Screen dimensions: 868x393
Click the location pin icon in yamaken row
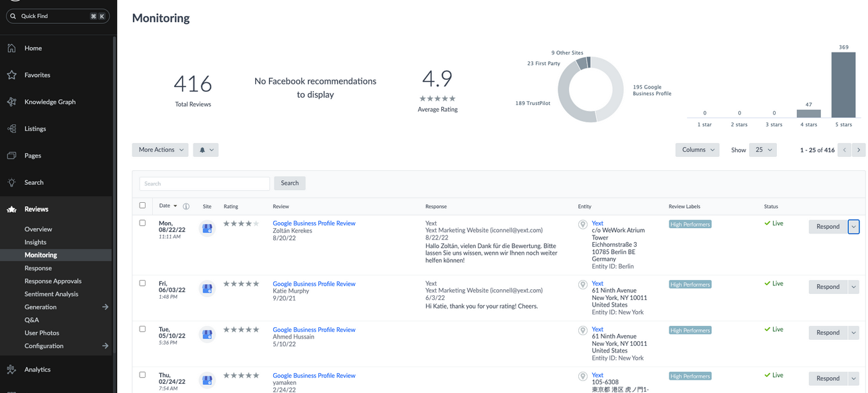[583, 376]
